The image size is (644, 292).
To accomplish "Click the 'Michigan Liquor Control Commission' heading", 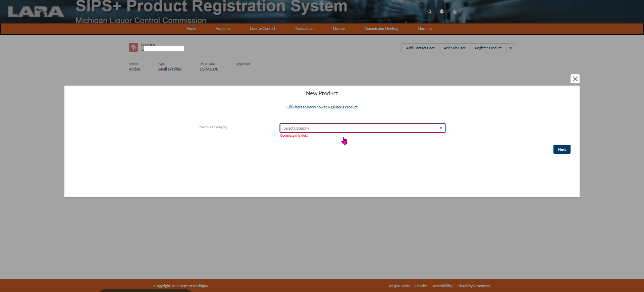I will (141, 20).
